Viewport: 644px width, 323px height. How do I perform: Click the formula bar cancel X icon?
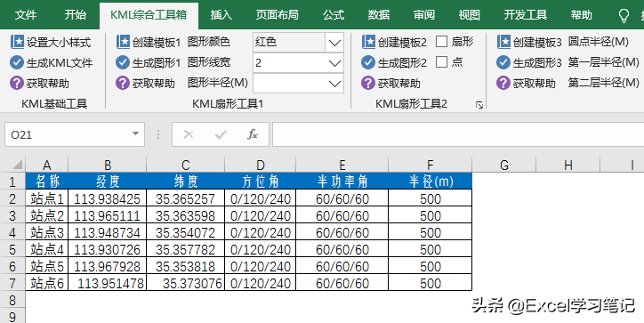pyautogui.click(x=189, y=134)
